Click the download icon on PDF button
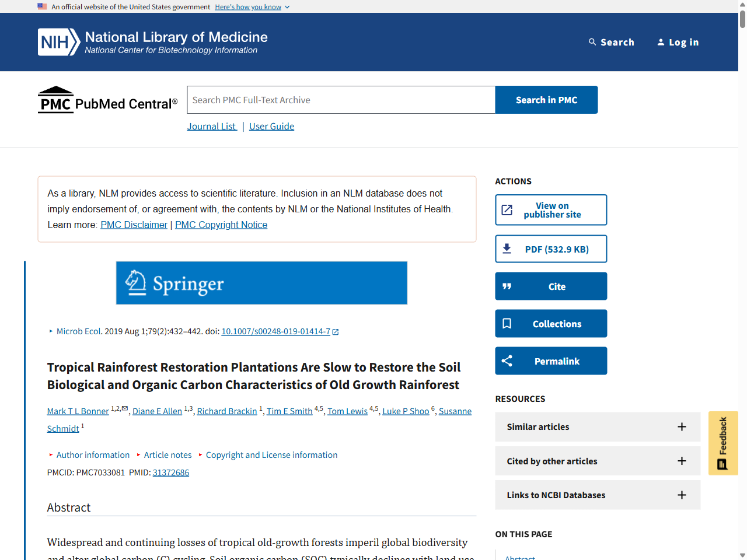The image size is (747, 560). point(507,249)
